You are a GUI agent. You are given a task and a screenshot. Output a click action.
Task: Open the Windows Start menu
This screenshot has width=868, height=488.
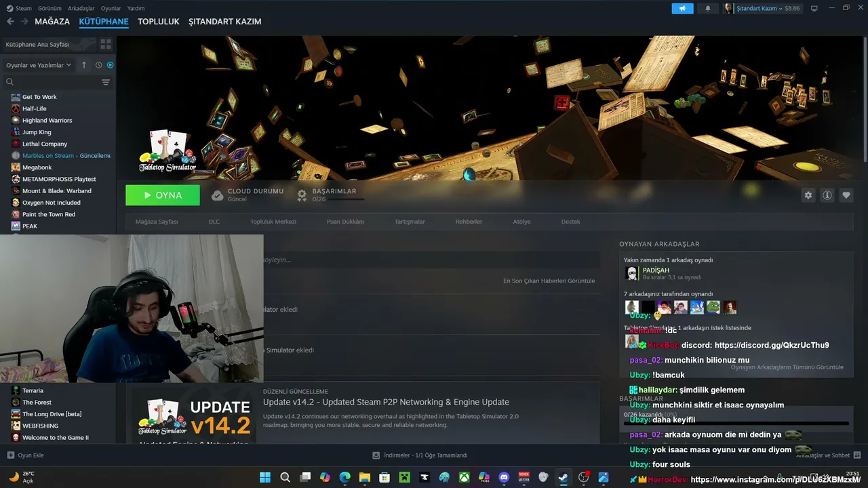pos(265,477)
